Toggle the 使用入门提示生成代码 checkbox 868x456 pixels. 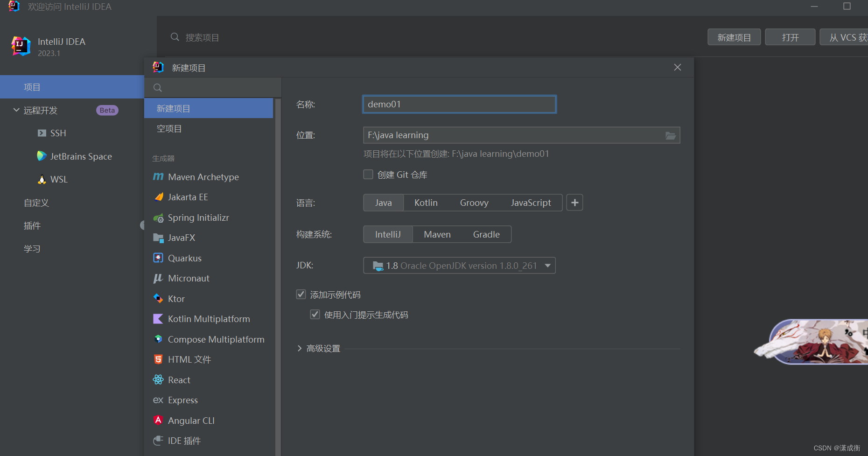315,315
